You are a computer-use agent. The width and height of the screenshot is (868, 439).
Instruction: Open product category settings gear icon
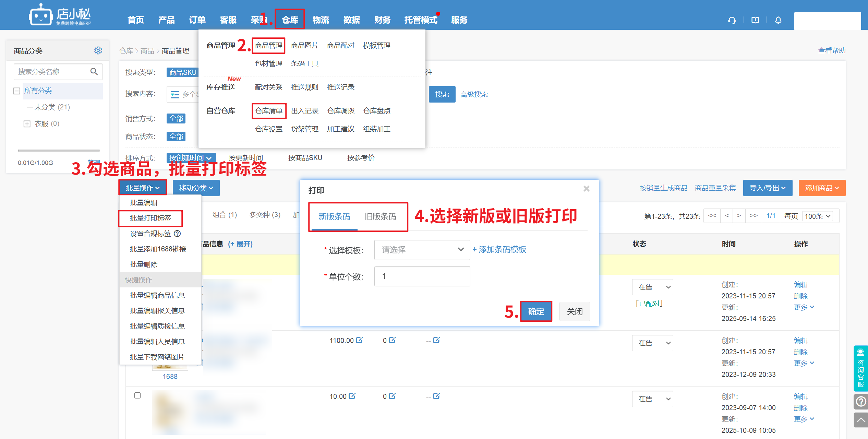tap(98, 51)
